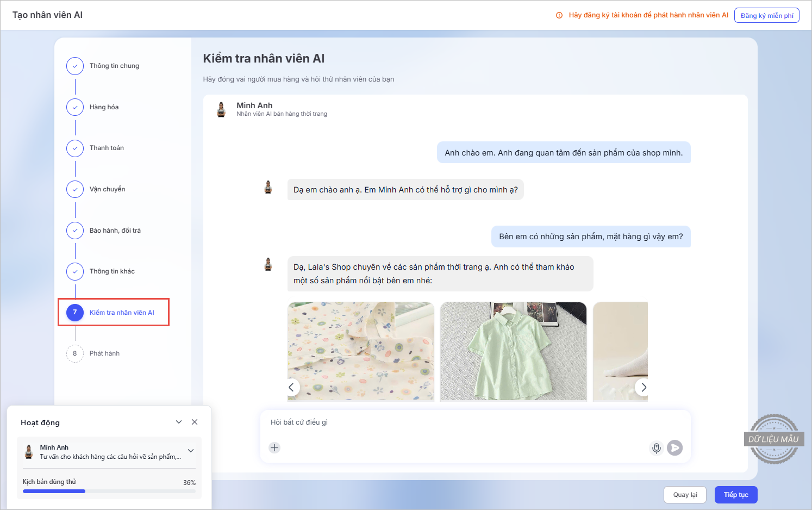Click the Đăng ký miễn phí button
The height and width of the screenshot is (510, 812).
[x=766, y=15]
